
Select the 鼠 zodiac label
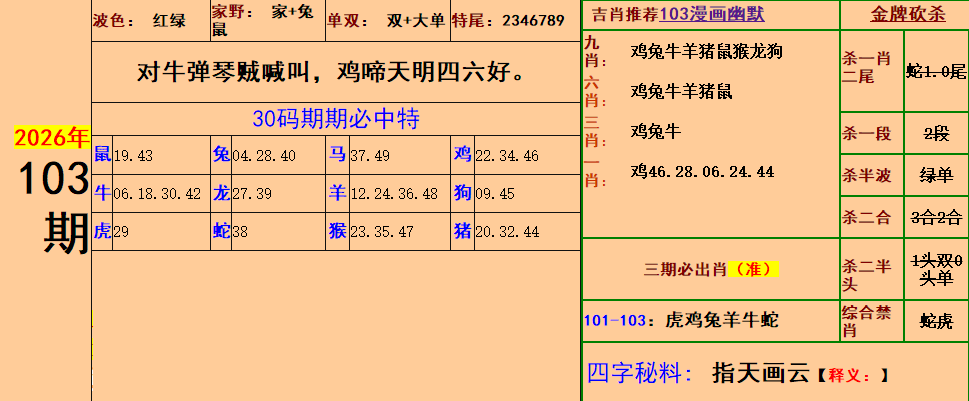click(x=102, y=154)
